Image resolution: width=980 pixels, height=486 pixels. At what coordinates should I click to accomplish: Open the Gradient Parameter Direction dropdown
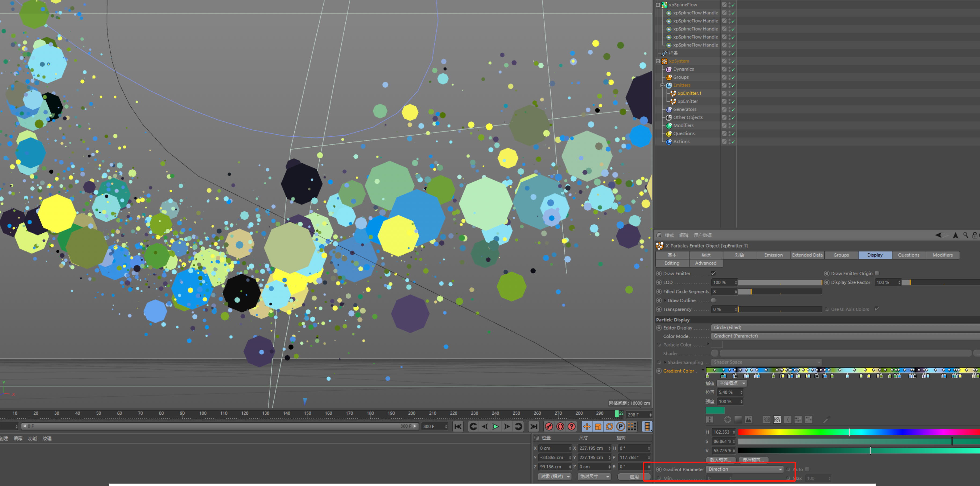pyautogui.click(x=744, y=469)
